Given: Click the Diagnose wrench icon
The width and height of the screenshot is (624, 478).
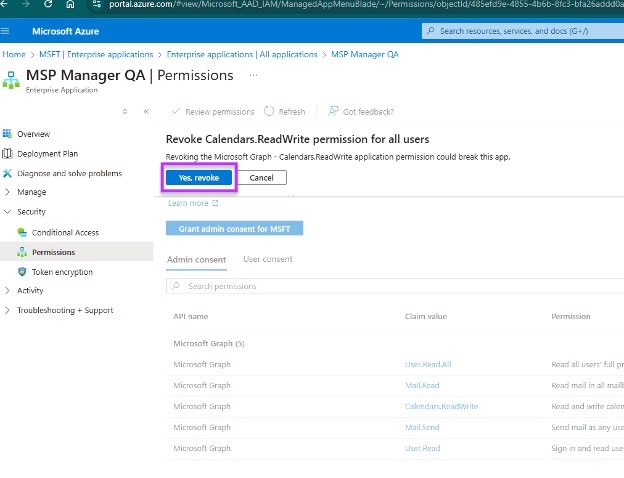Looking at the screenshot, I should (x=7, y=173).
